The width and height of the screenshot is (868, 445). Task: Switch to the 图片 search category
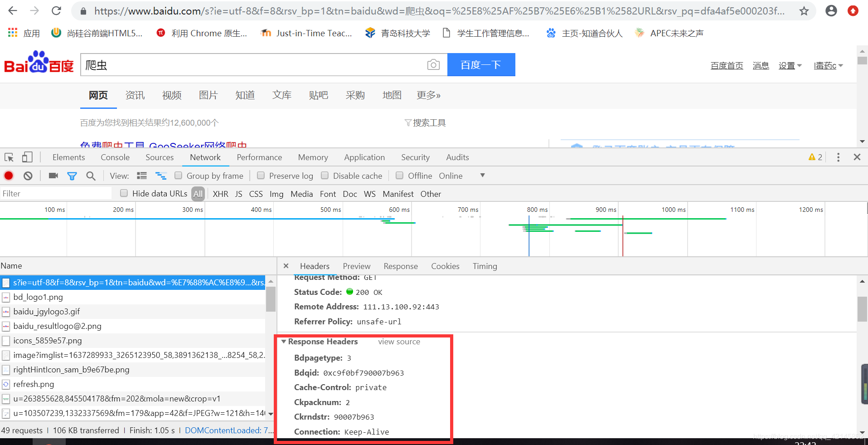[209, 95]
